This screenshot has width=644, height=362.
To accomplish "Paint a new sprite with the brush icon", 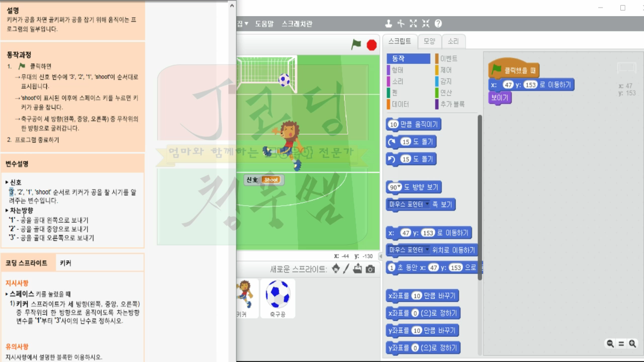I will coord(346,268).
